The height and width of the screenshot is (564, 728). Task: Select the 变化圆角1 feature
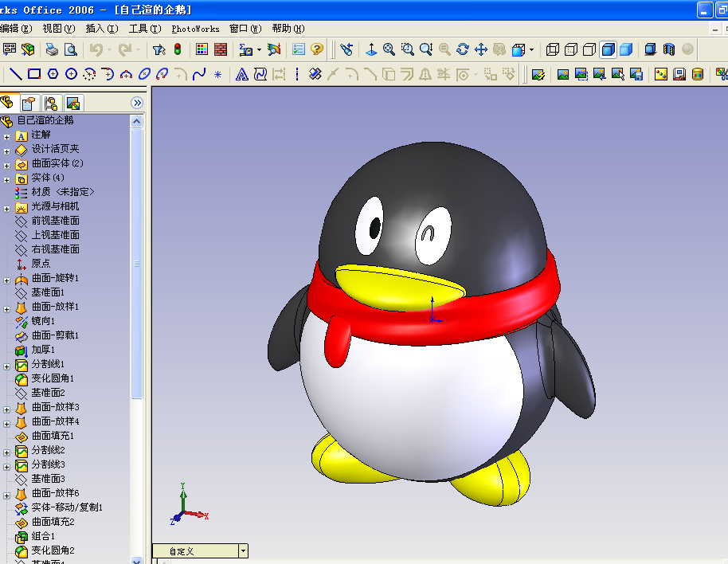tap(53, 378)
